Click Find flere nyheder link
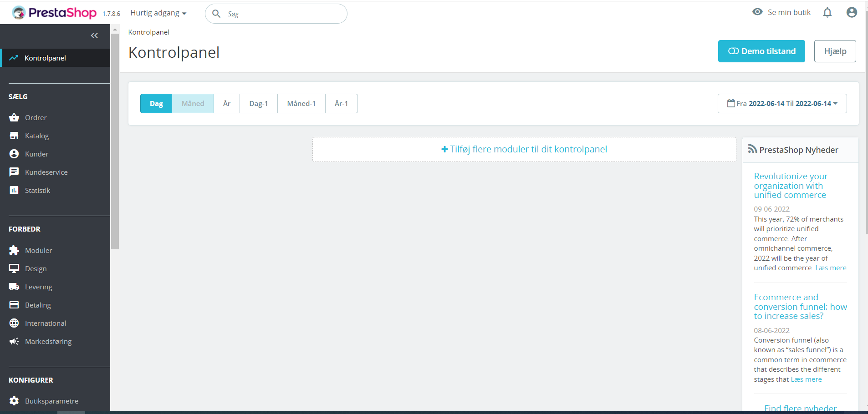The image size is (868, 414). (801, 408)
